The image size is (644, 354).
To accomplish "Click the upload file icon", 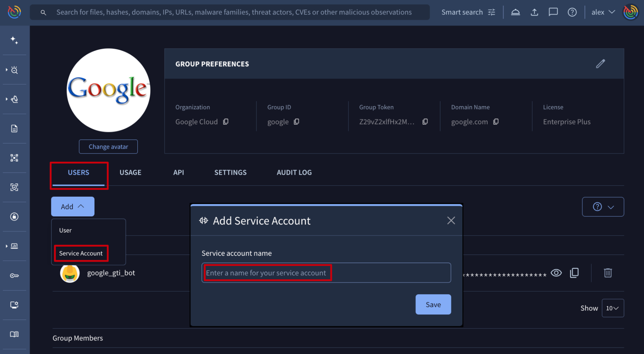I will [535, 12].
